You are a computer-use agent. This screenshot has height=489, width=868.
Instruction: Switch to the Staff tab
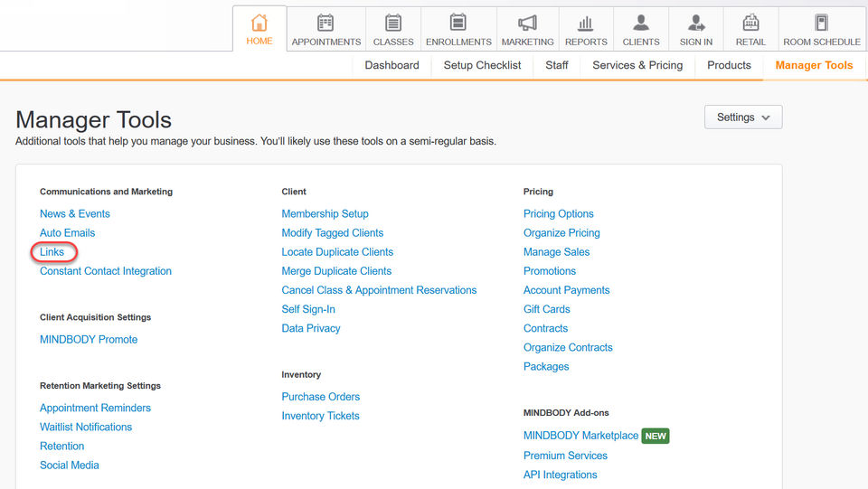[x=556, y=65]
